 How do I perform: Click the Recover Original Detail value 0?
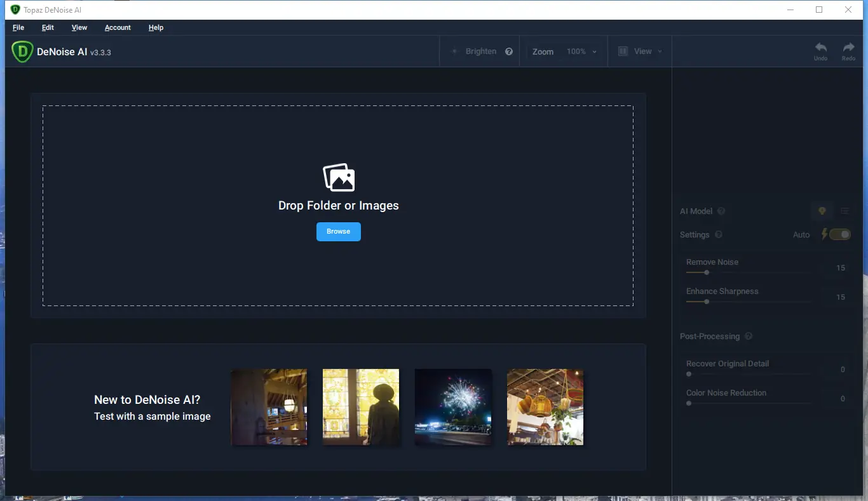click(x=843, y=370)
